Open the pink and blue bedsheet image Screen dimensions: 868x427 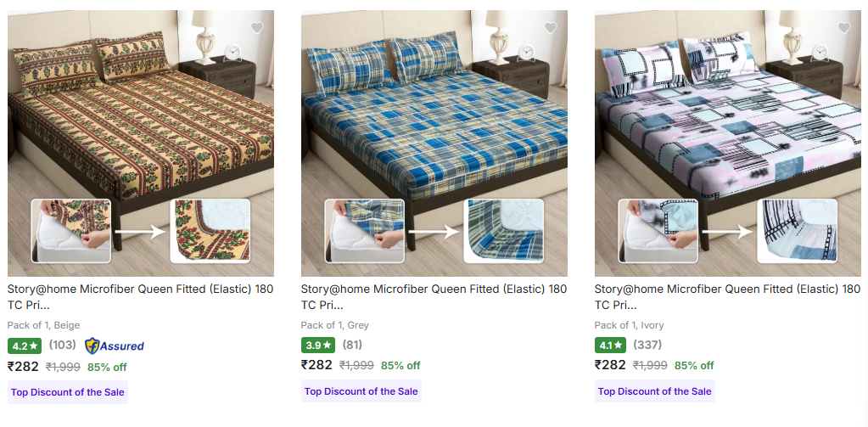tap(727, 143)
